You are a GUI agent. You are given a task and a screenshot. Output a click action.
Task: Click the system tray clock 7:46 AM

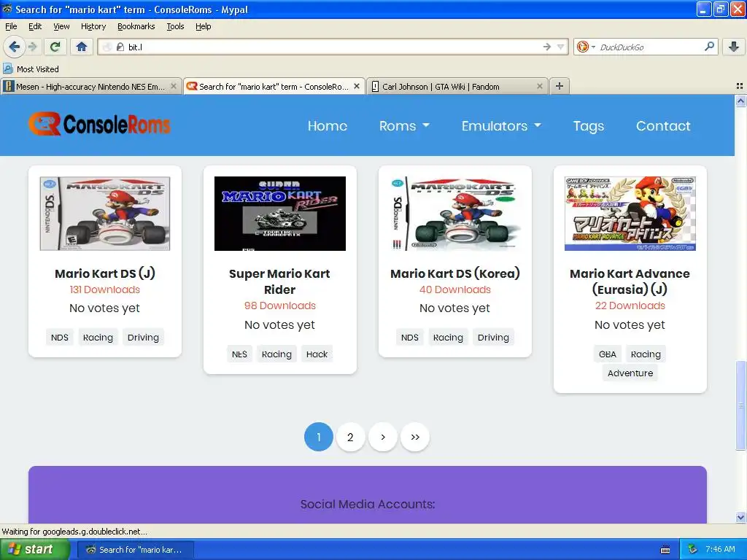click(719, 549)
